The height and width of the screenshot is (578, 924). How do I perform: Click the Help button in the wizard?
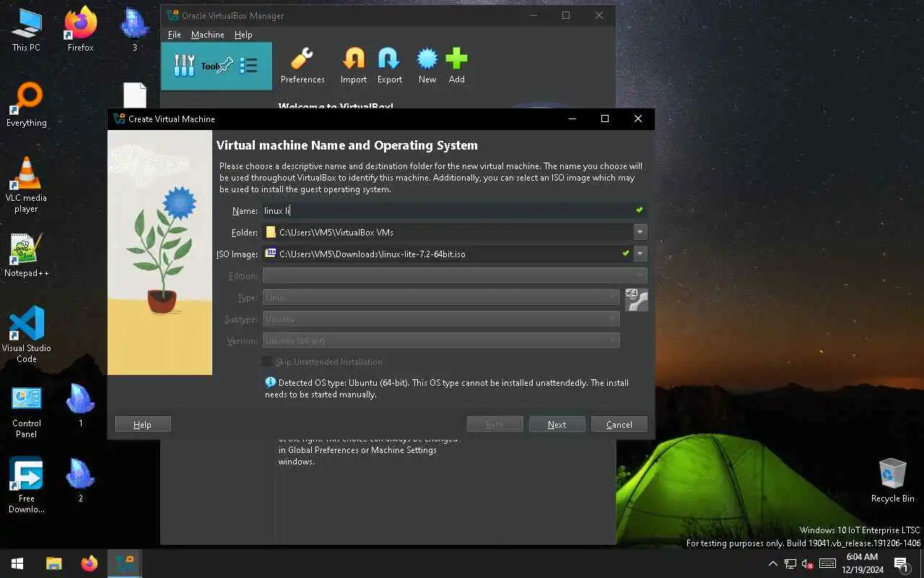click(142, 424)
